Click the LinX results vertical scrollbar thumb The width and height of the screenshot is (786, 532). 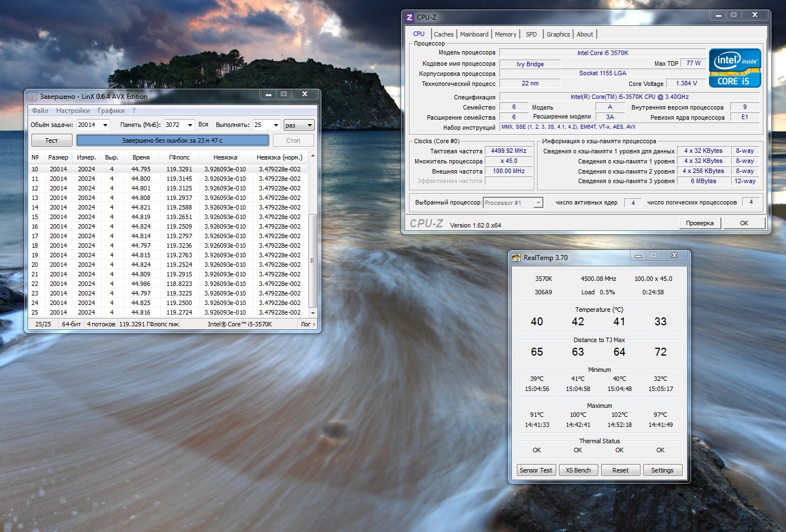coord(313,260)
